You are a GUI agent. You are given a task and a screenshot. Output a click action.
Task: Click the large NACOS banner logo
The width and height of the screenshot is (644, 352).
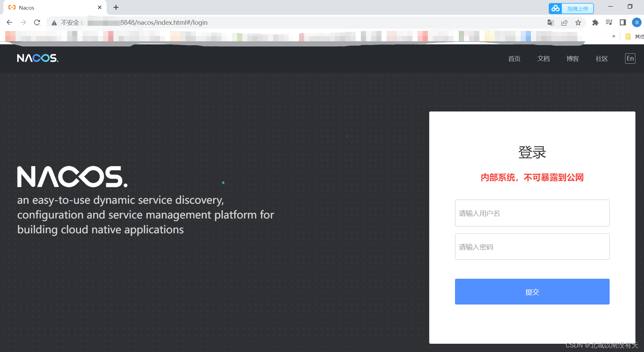[x=73, y=177]
